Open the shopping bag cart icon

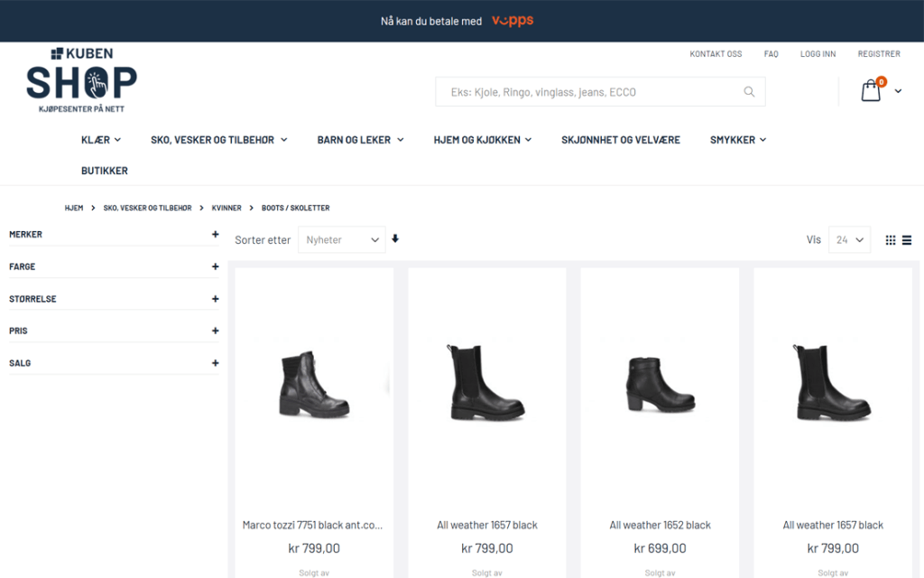(x=871, y=91)
